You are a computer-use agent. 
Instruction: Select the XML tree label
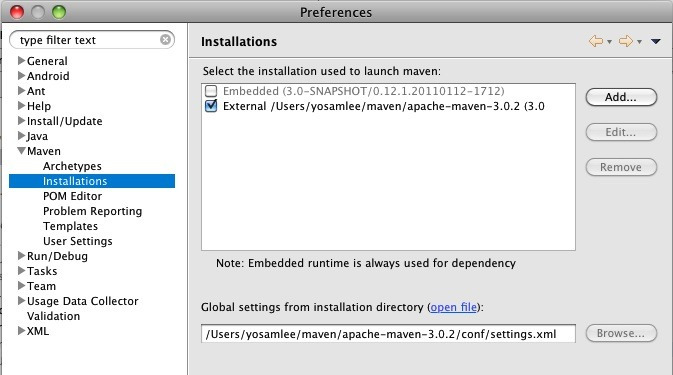(38, 331)
